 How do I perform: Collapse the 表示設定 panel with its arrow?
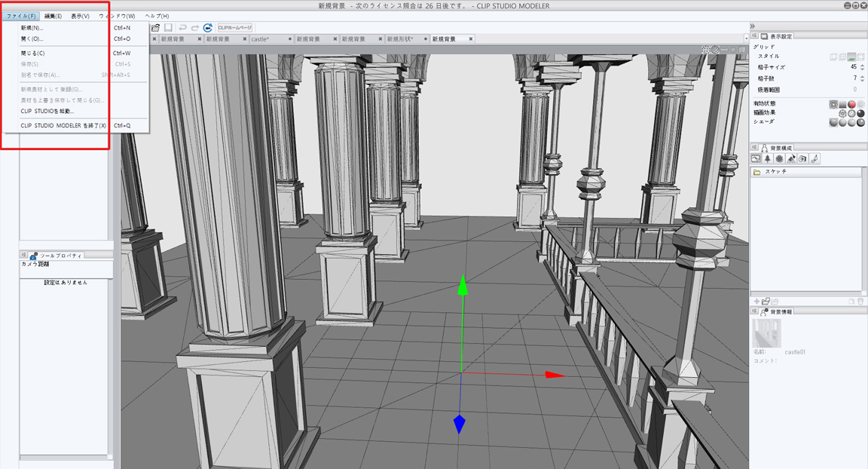tap(754, 36)
